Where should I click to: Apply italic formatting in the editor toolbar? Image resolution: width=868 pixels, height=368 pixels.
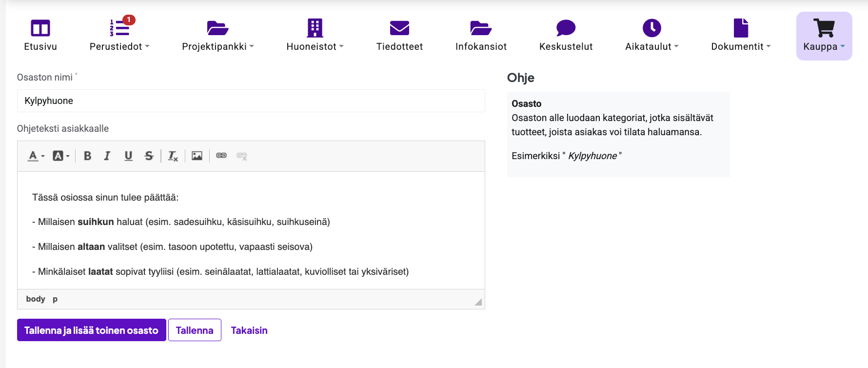107,156
